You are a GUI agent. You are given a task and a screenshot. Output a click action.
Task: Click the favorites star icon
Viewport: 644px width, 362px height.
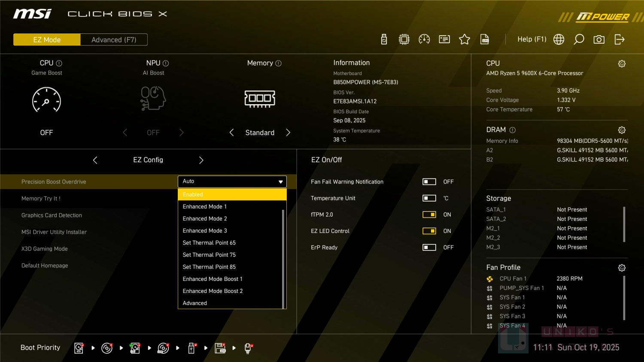pyautogui.click(x=464, y=39)
